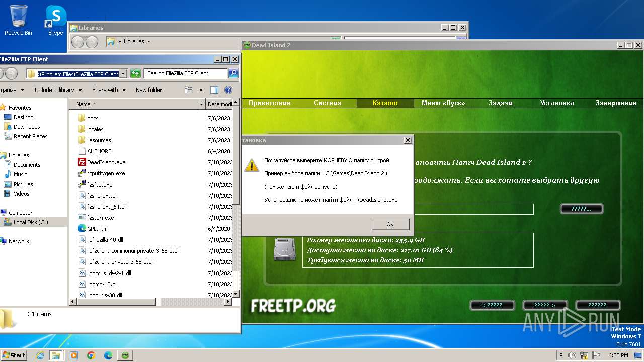Select the Каталог installer tab
This screenshot has height=362, width=644.
pos(385,103)
